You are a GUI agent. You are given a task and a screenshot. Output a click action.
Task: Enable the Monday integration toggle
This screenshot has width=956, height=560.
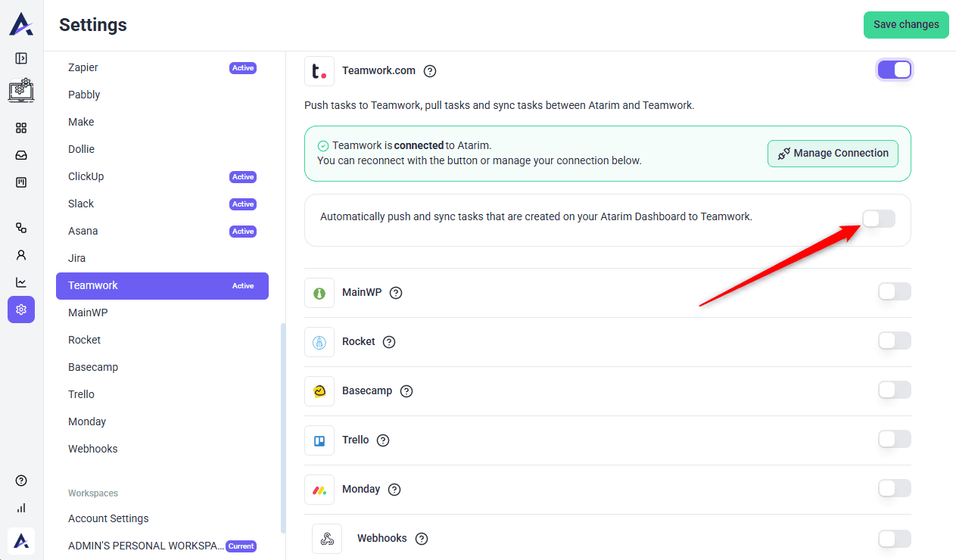(895, 488)
